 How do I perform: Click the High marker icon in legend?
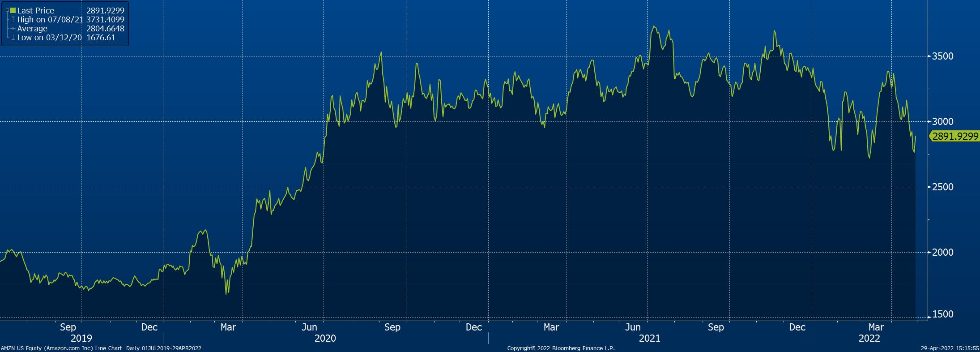[13, 19]
